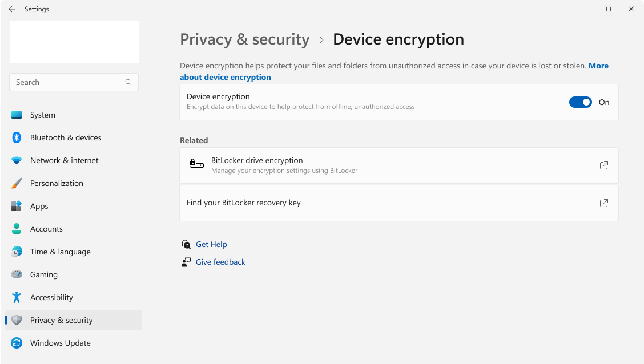Click the Windows Update refresh icon

(17, 343)
